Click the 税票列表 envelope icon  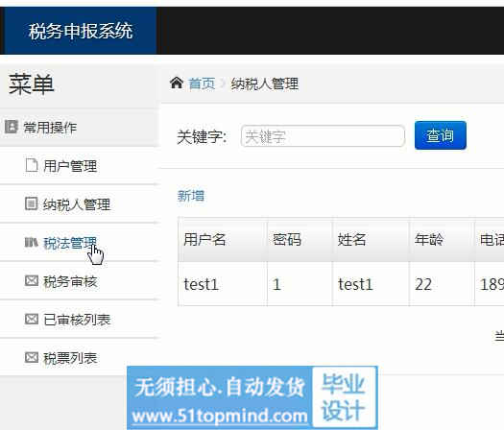tap(32, 357)
